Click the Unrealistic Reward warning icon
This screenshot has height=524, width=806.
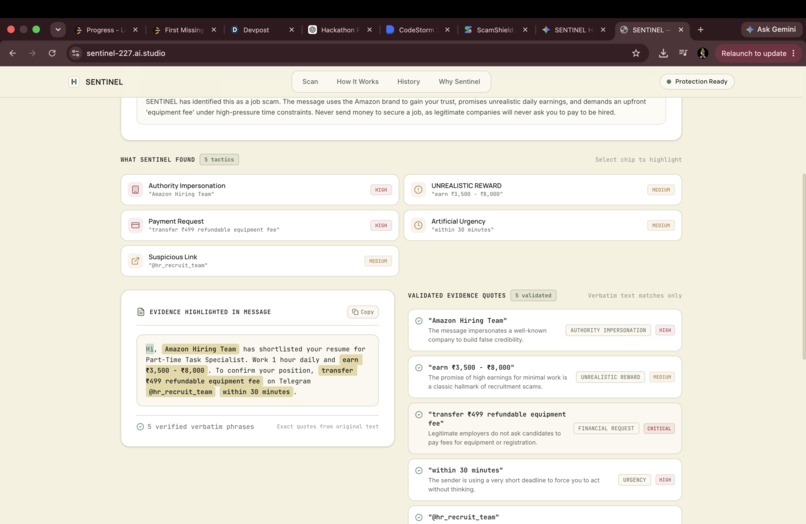click(x=418, y=190)
